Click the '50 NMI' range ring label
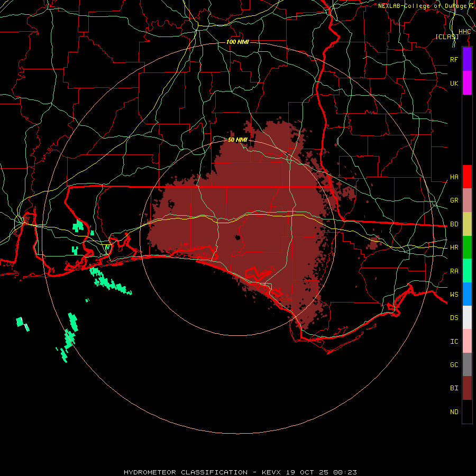This screenshot has height=476, width=476. pyautogui.click(x=237, y=140)
